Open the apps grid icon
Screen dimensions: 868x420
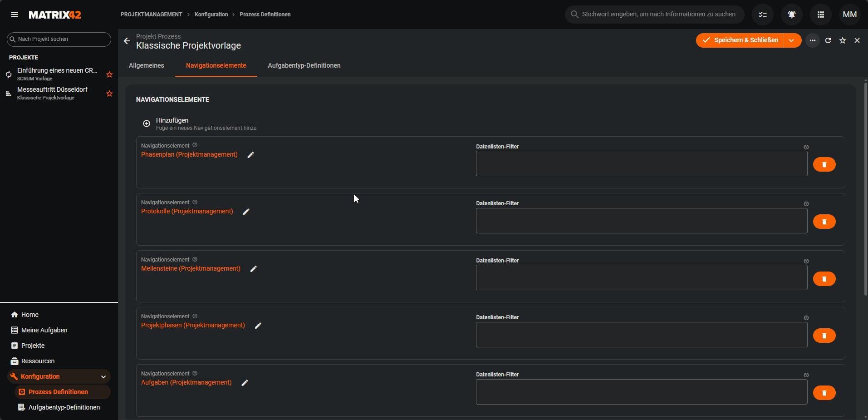click(820, 15)
